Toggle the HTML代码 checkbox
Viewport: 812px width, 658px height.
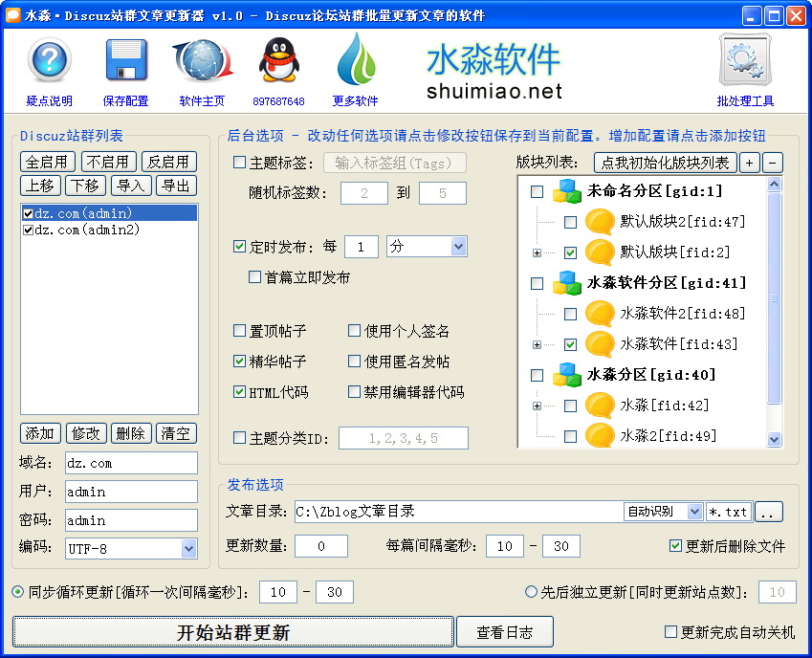(239, 392)
